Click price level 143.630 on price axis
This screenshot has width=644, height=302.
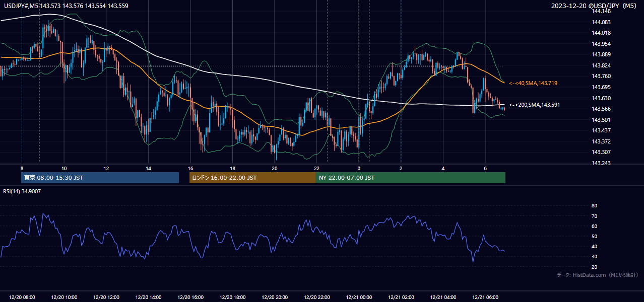pyautogui.click(x=602, y=98)
